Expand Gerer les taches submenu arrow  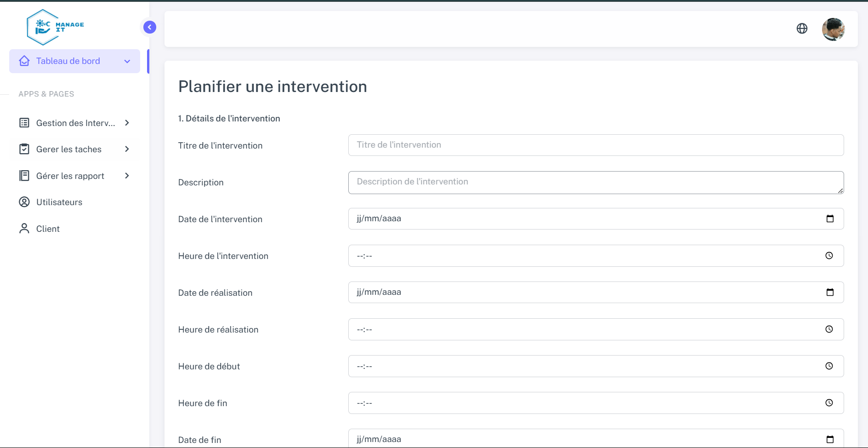[x=127, y=149]
